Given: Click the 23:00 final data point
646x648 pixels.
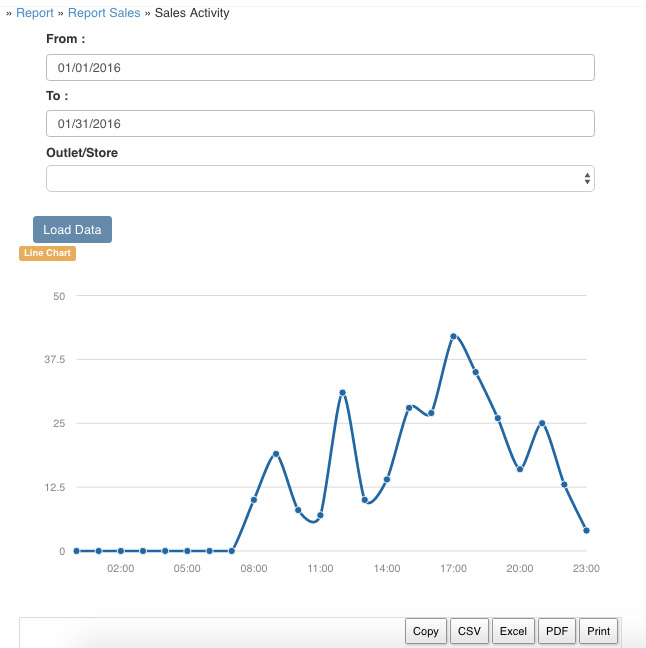Looking at the screenshot, I should pyautogui.click(x=586, y=530).
